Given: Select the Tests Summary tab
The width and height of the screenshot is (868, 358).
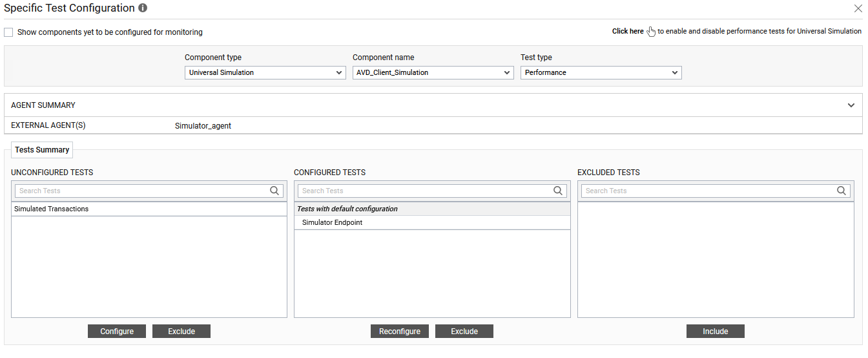Looking at the screenshot, I should click(x=42, y=150).
